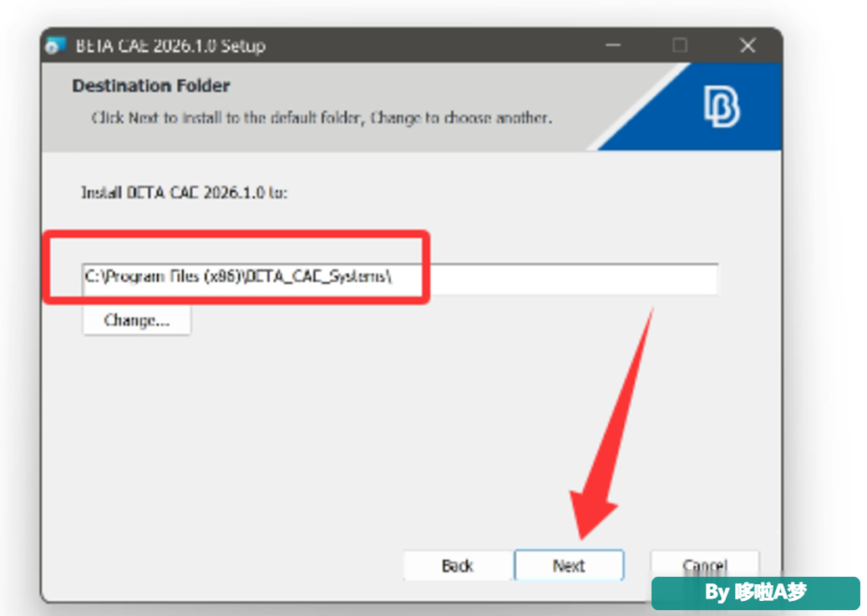867x616 pixels.
Task: Close the BETA CAE Setup window
Action: [x=748, y=45]
